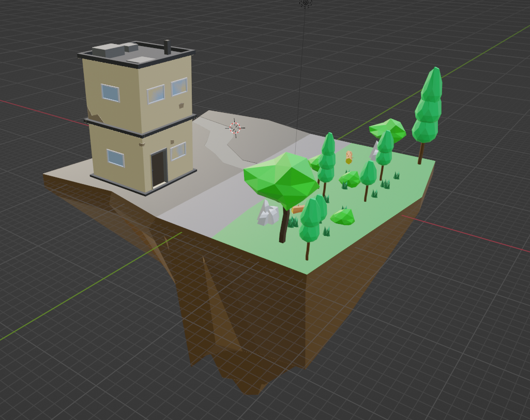Select the light object at top of viewport
The height and width of the screenshot is (420, 530).
coord(305,3)
